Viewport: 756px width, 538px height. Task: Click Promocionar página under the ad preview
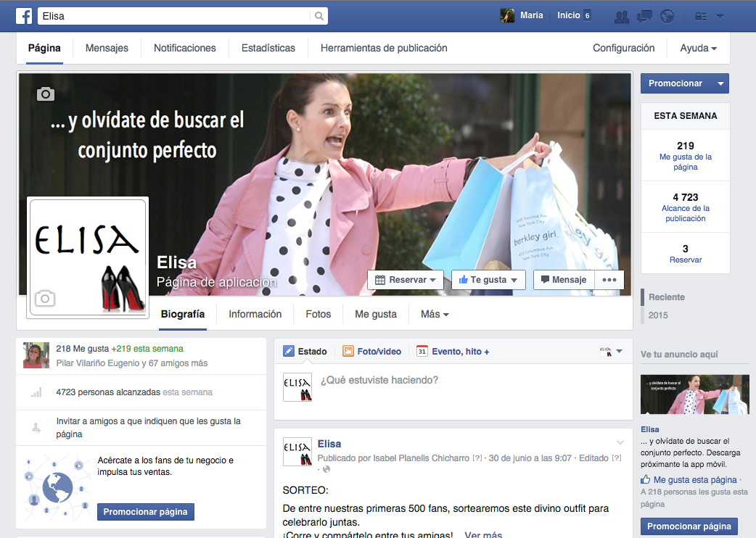689,526
